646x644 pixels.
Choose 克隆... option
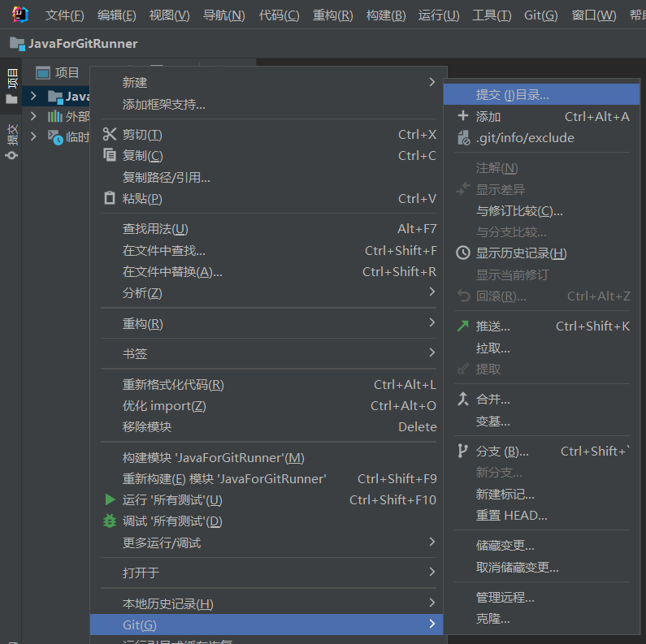541,619
